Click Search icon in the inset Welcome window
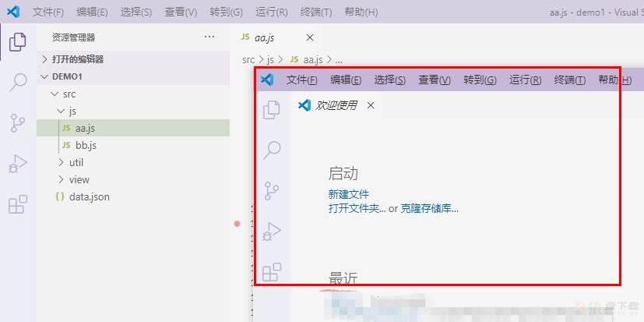The image size is (644, 322). tap(272, 150)
